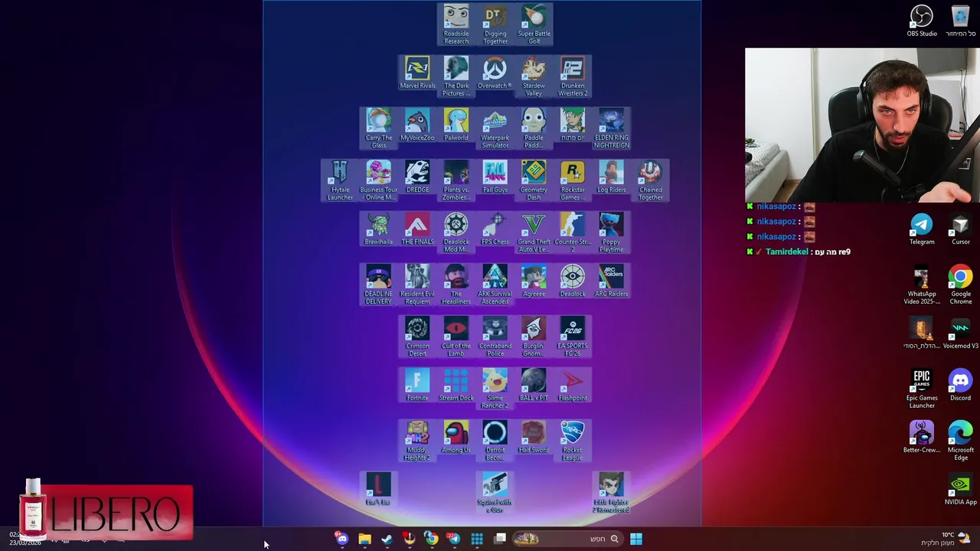Open the Cursor editor desktop icon
Image resolution: width=980 pixels, height=551 pixels.
[x=960, y=230]
